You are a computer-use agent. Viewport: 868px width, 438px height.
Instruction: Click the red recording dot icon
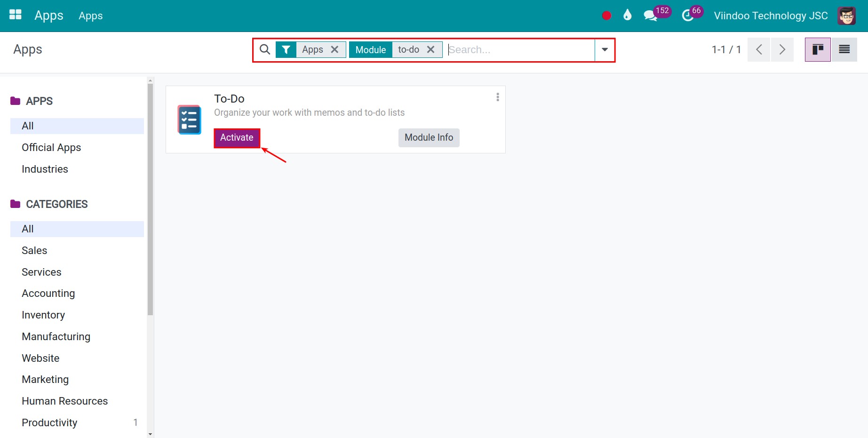click(x=606, y=16)
